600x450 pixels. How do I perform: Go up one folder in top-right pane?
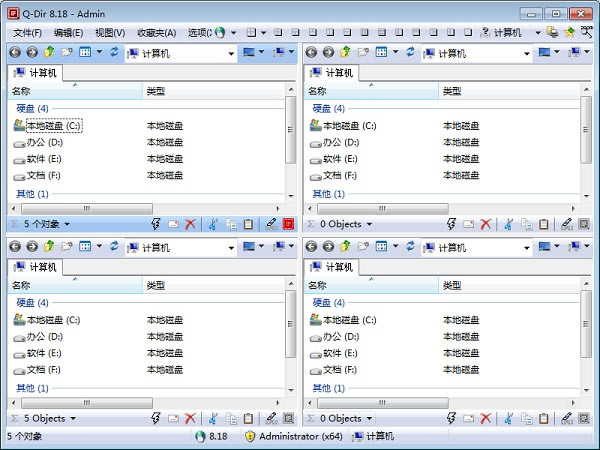pyautogui.click(x=346, y=52)
